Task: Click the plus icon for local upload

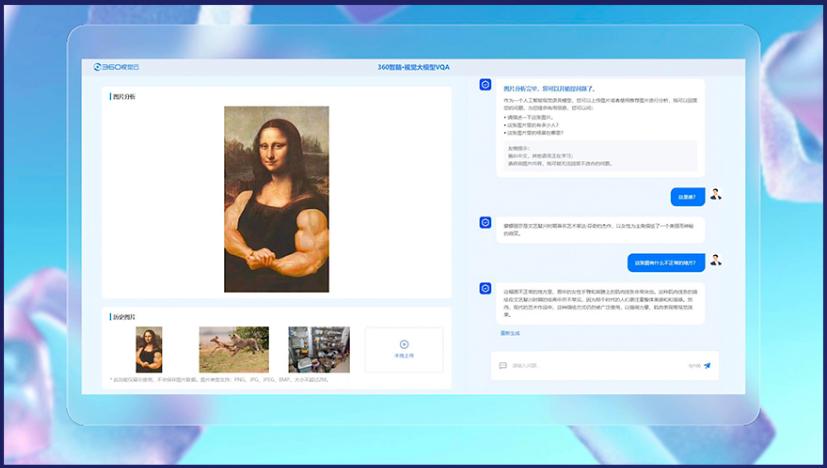Action: 404,344
